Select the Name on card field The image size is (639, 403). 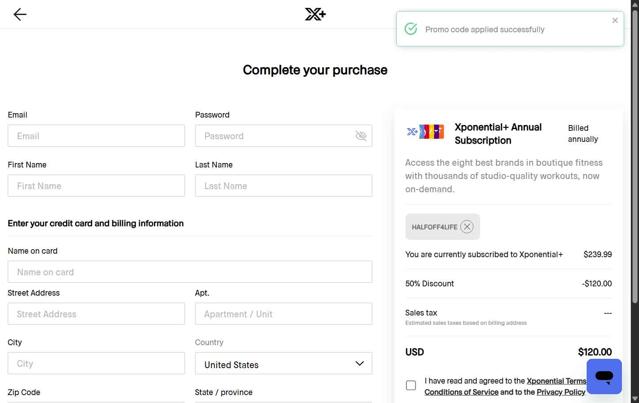pyautogui.click(x=190, y=272)
